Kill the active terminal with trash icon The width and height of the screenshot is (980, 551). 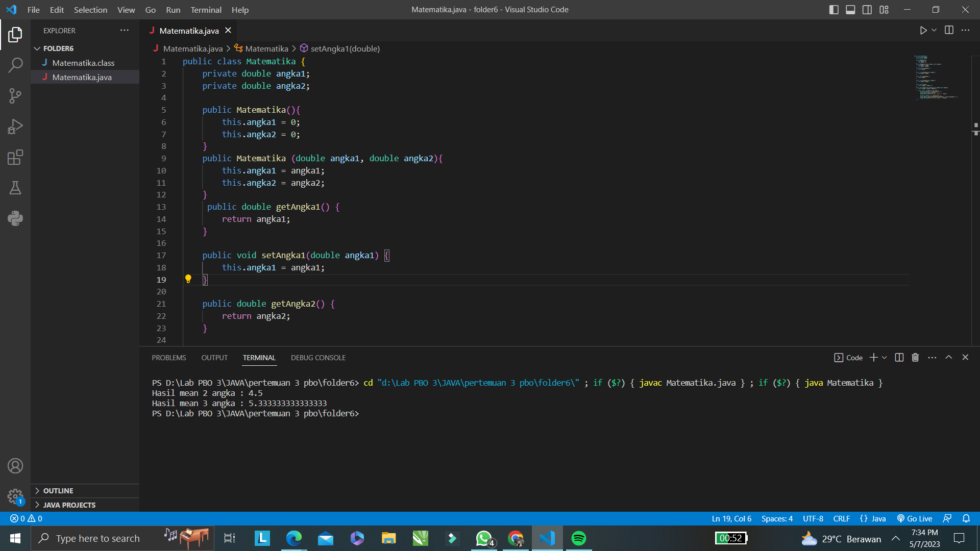[x=915, y=357]
